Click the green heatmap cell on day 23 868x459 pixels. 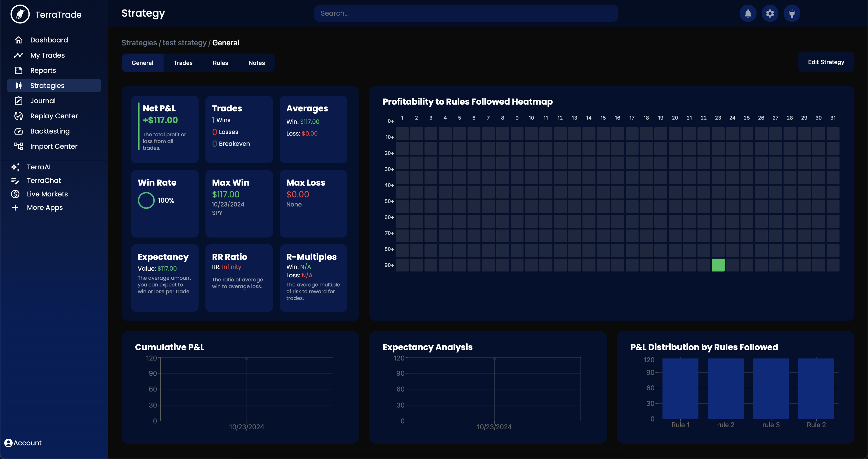tap(718, 265)
